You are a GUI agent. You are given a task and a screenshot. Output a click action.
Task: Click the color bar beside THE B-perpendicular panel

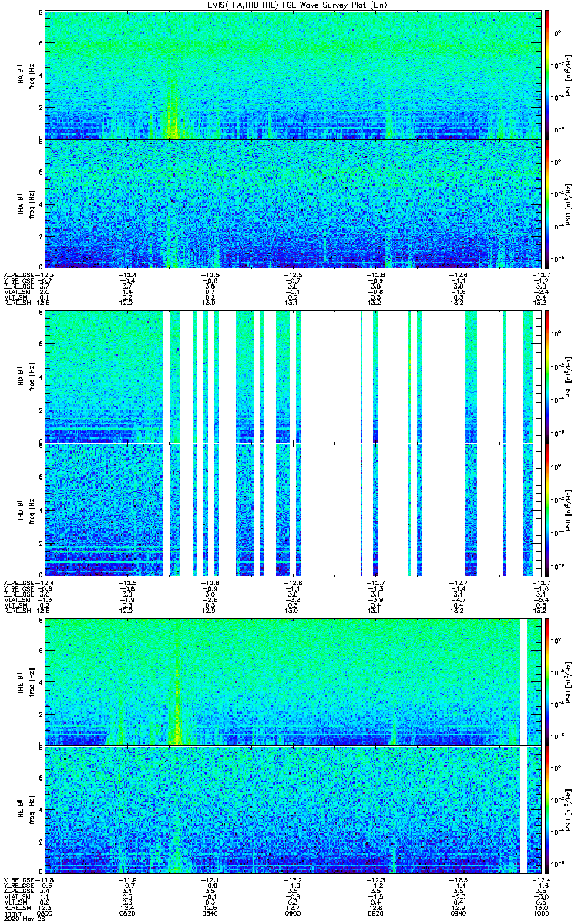[548, 682]
